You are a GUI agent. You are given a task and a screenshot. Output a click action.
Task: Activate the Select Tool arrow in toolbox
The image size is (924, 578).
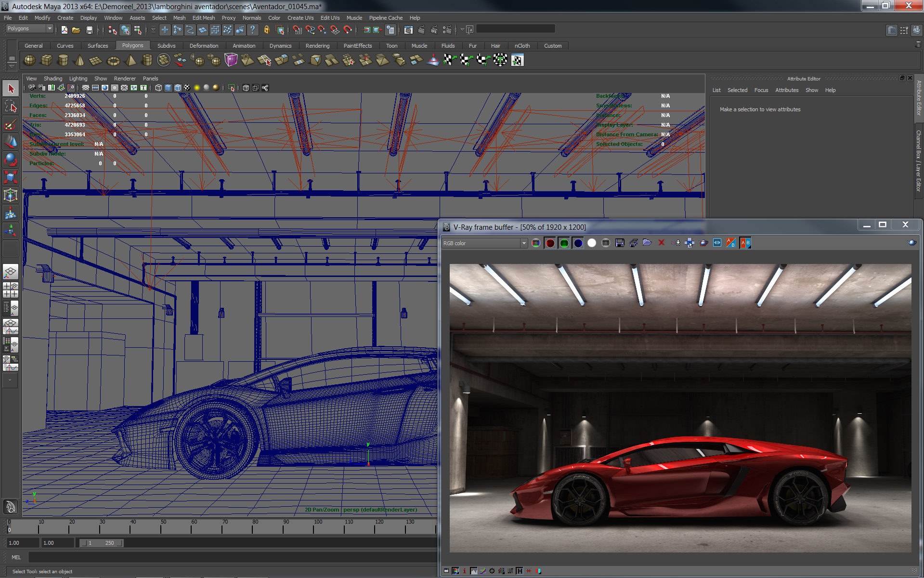point(11,89)
